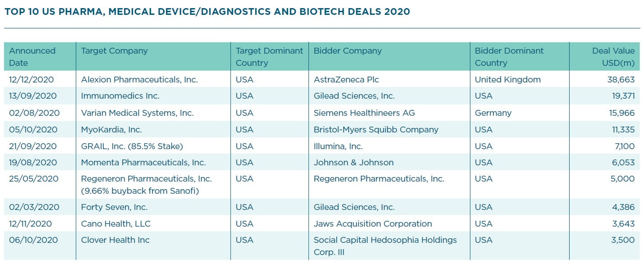The width and height of the screenshot is (644, 264).
Task: Click the Bristol-Myers Squibb Company cell
Action: pyautogui.click(x=376, y=130)
